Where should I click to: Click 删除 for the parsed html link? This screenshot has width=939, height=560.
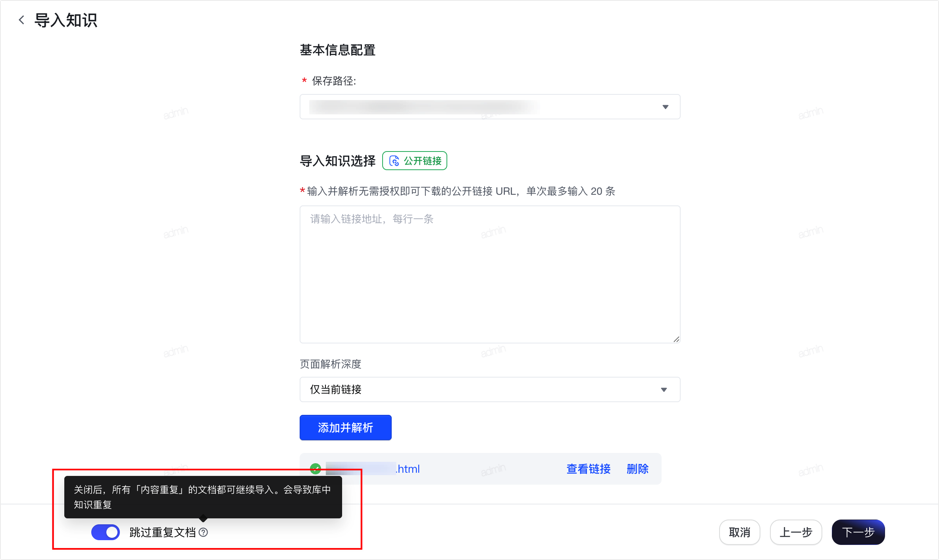coord(637,469)
